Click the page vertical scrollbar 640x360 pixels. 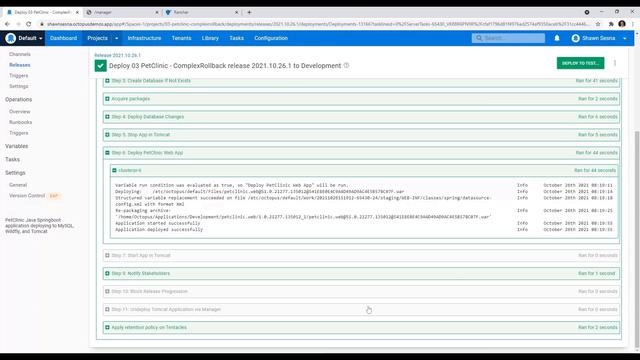pos(637,241)
